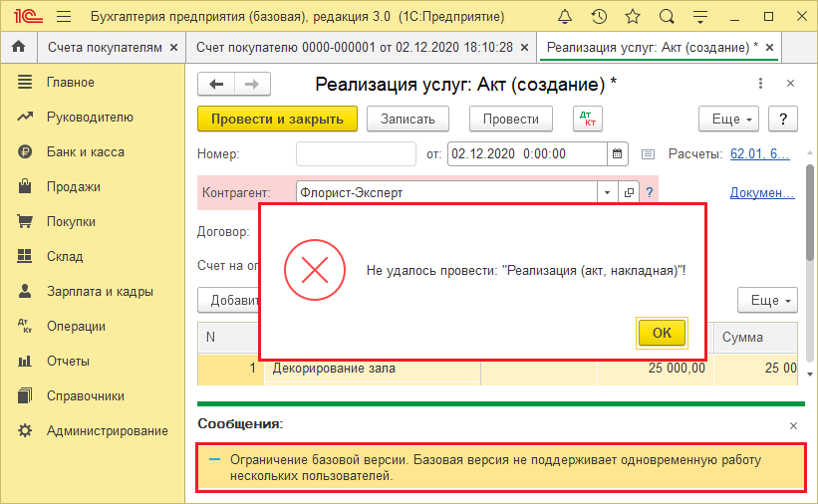
Task: Open Расчеты link 62.01, 6...
Action: tap(760, 154)
